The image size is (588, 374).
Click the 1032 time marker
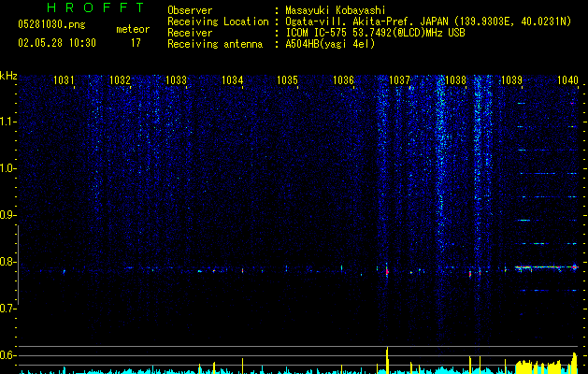point(120,80)
